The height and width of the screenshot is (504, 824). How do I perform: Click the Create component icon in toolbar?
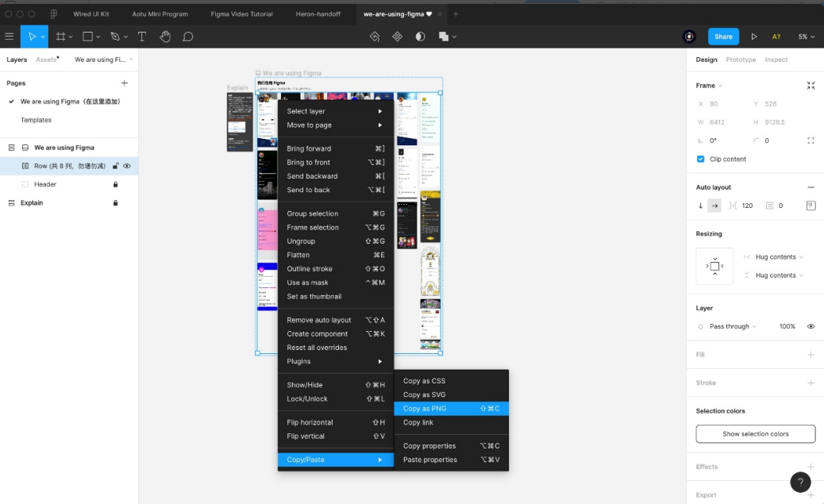click(x=397, y=37)
